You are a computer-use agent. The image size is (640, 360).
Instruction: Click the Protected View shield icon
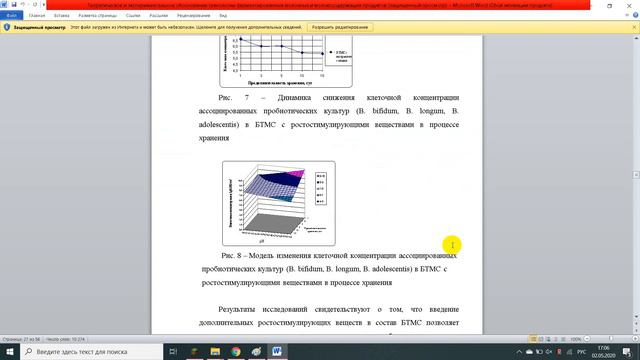click(x=7, y=27)
